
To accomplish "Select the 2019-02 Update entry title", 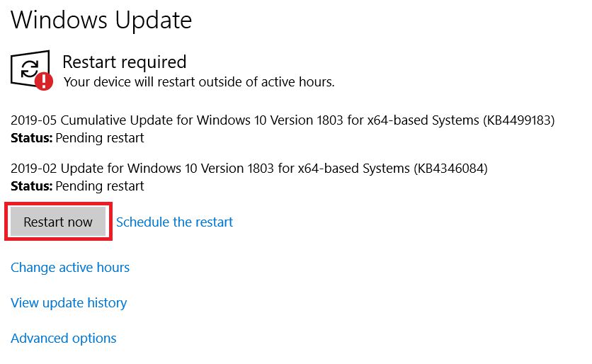I will [249, 169].
